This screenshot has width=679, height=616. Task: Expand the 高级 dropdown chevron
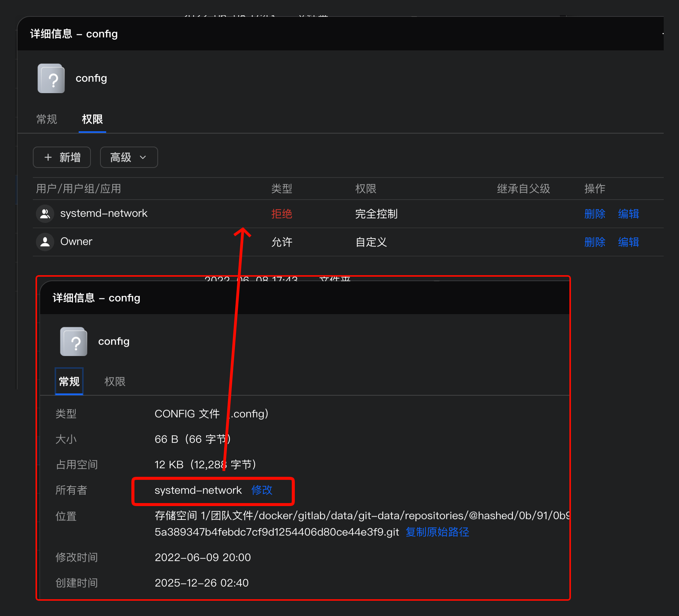[x=143, y=157]
